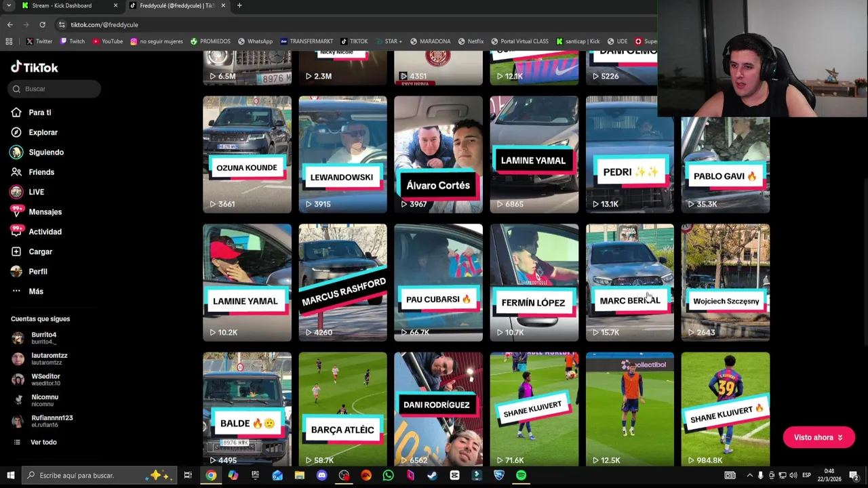
Task: Open the Twitter bookmark
Action: 39,41
